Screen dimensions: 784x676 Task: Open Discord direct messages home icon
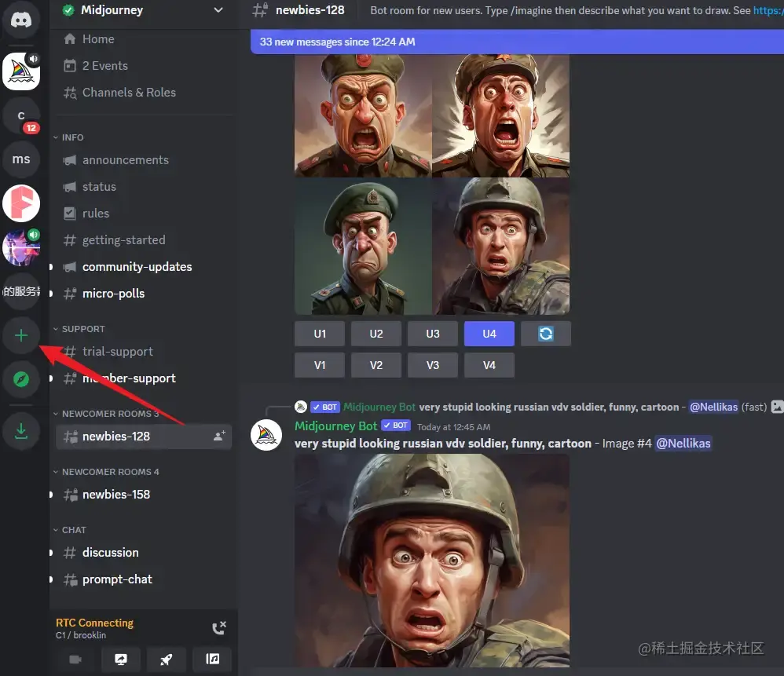21,20
